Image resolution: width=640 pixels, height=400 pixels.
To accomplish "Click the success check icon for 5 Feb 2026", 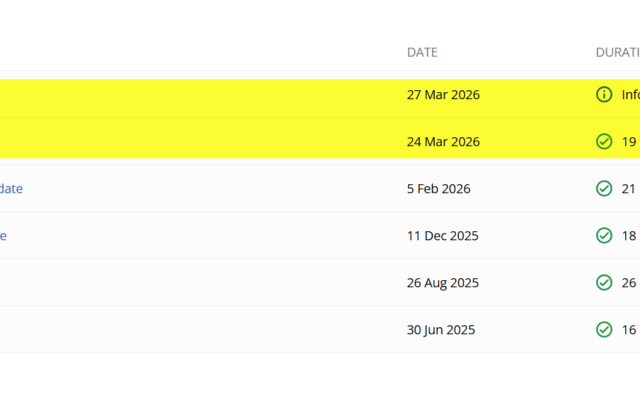I will coord(603,188).
